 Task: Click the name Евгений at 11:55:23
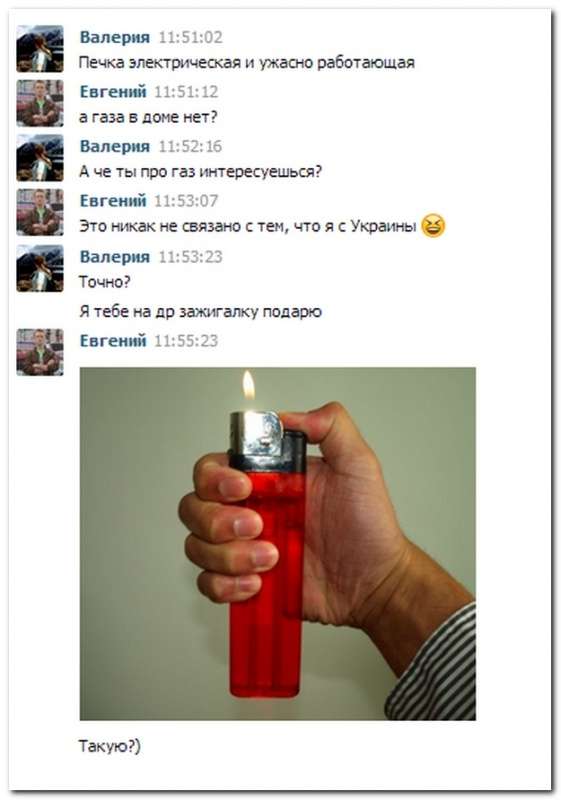tap(113, 340)
